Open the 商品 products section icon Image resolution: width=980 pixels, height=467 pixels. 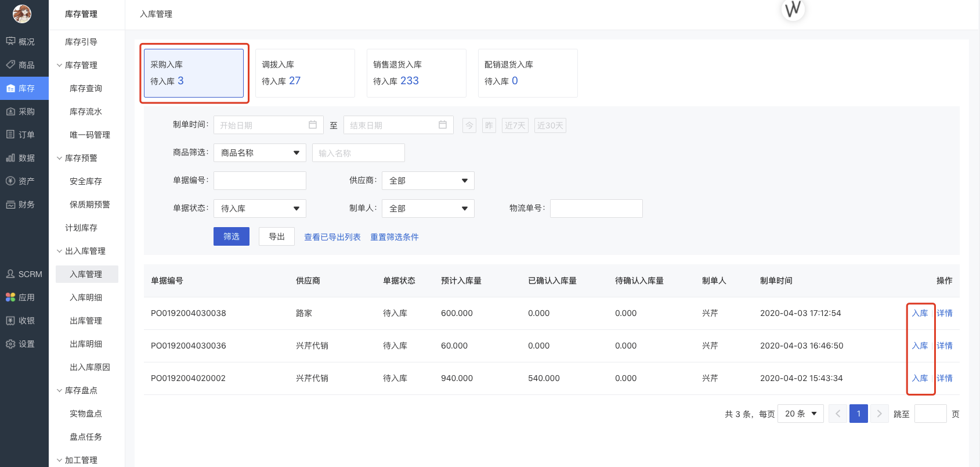tap(10, 64)
